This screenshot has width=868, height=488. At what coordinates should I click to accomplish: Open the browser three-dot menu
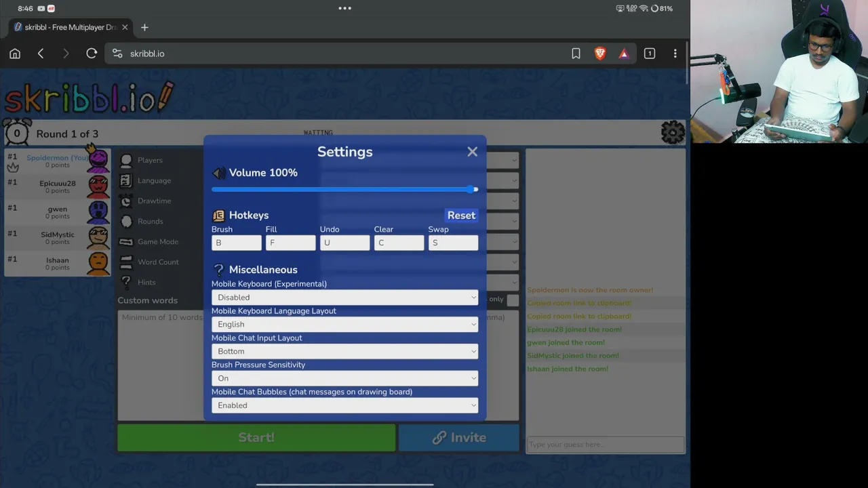(x=675, y=54)
